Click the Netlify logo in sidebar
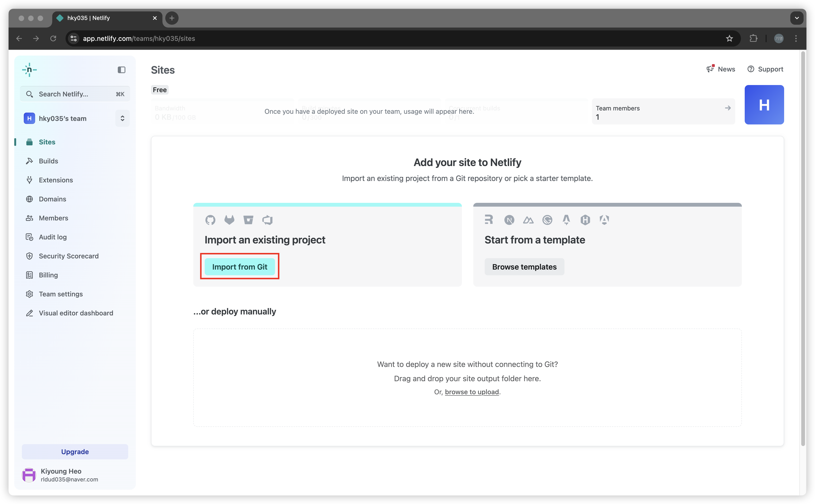The height and width of the screenshot is (504, 815). pyautogui.click(x=29, y=70)
